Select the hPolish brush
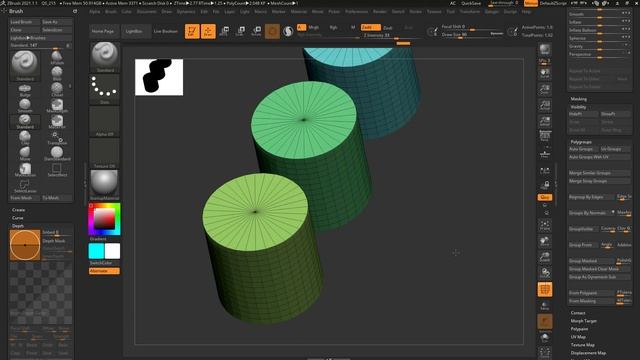 [57, 58]
